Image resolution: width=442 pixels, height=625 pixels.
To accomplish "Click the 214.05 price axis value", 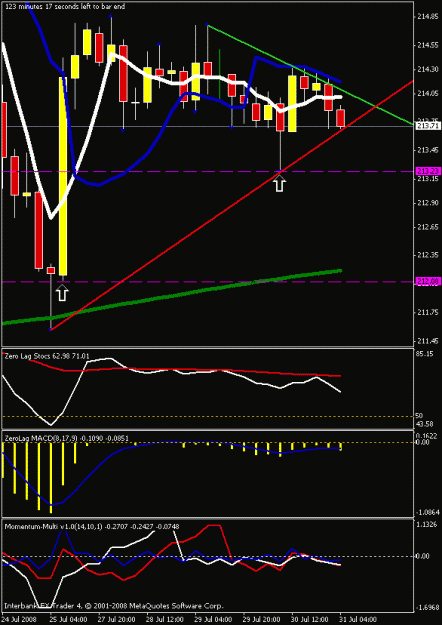I will 428,94.
